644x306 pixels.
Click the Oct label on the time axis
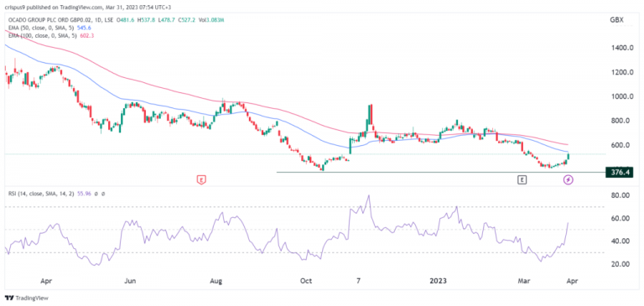(x=306, y=282)
